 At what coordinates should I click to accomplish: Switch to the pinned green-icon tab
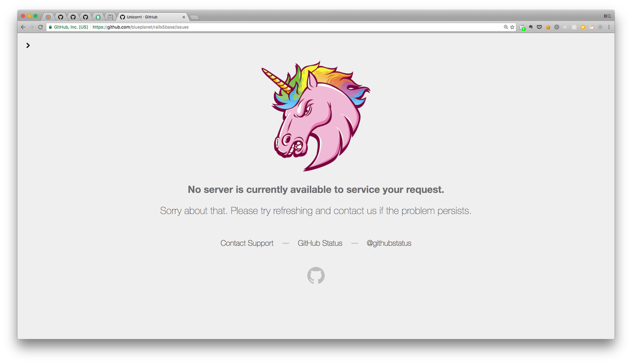(x=98, y=17)
